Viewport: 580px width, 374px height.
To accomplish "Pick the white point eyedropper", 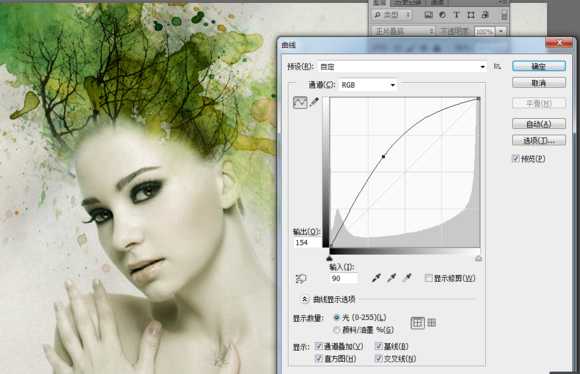I will [407, 278].
